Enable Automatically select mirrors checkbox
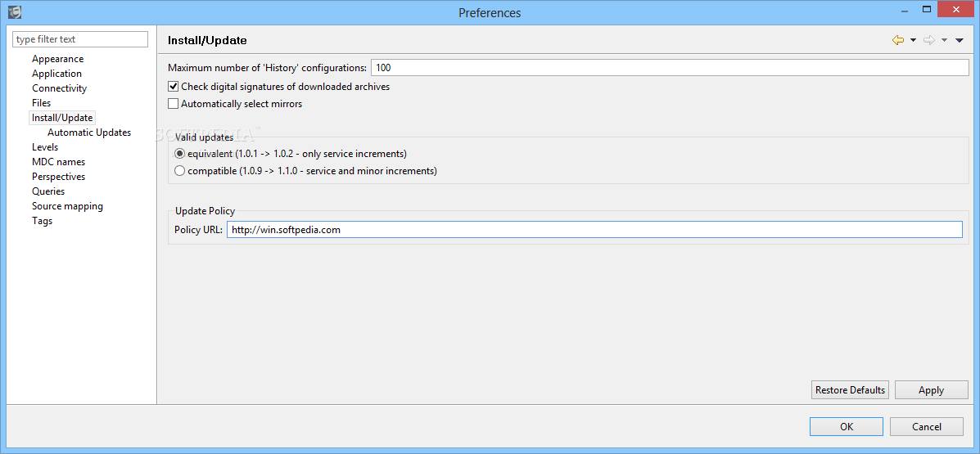The width and height of the screenshot is (980, 454). coord(173,104)
